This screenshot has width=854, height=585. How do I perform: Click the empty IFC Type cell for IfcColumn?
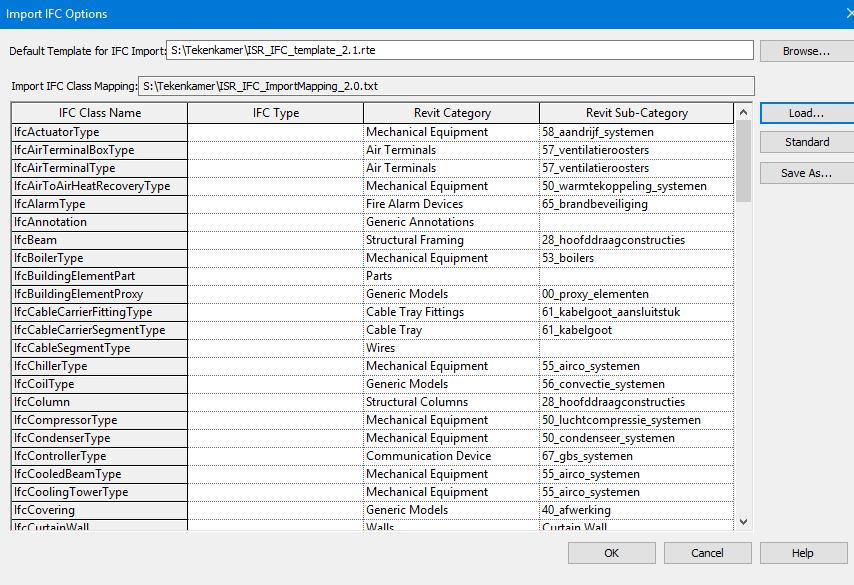(x=276, y=401)
